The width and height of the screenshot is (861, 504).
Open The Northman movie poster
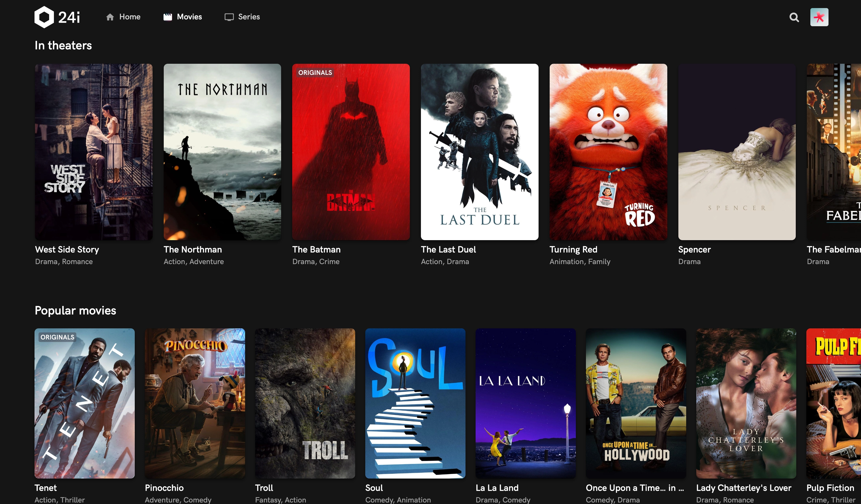pyautogui.click(x=222, y=152)
